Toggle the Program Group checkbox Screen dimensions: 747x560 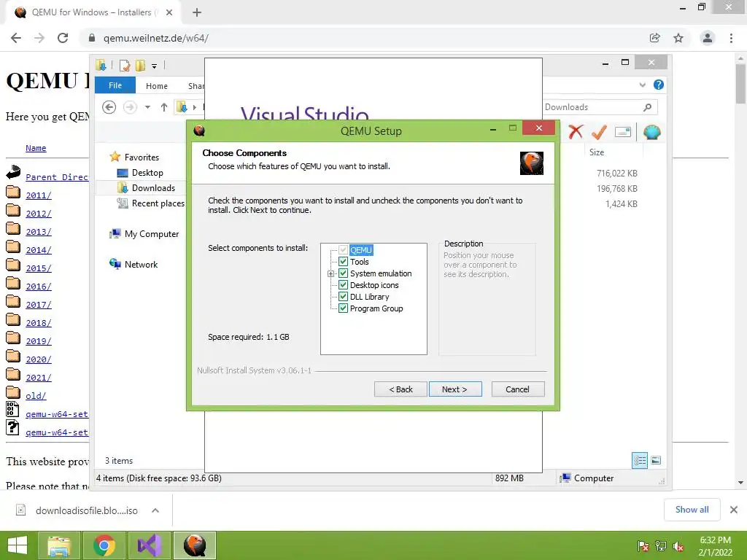click(343, 308)
